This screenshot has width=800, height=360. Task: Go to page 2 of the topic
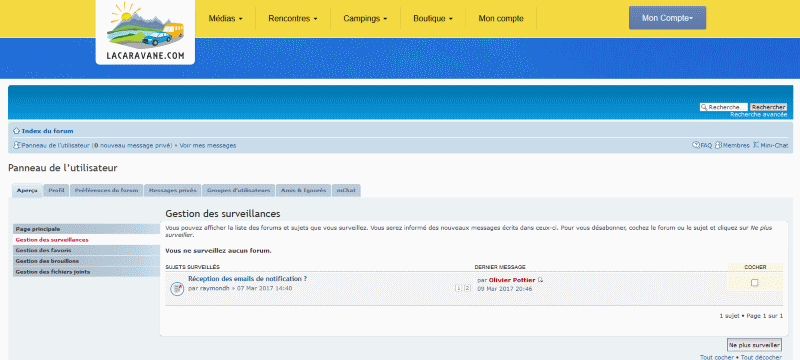point(467,288)
